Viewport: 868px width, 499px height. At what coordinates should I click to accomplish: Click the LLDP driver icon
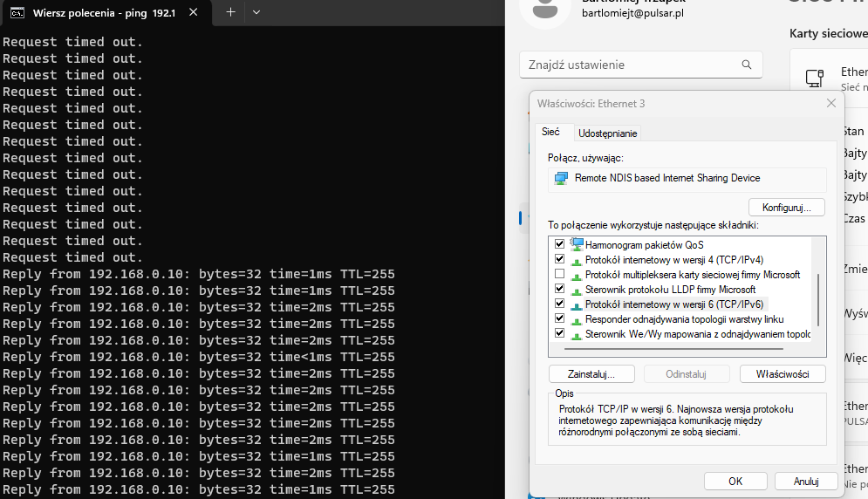(577, 291)
